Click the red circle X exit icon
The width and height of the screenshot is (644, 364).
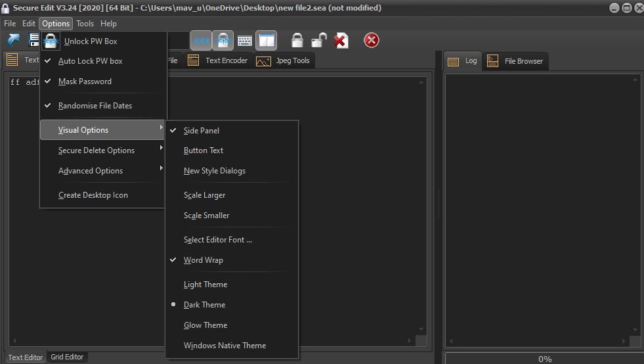[372, 41]
